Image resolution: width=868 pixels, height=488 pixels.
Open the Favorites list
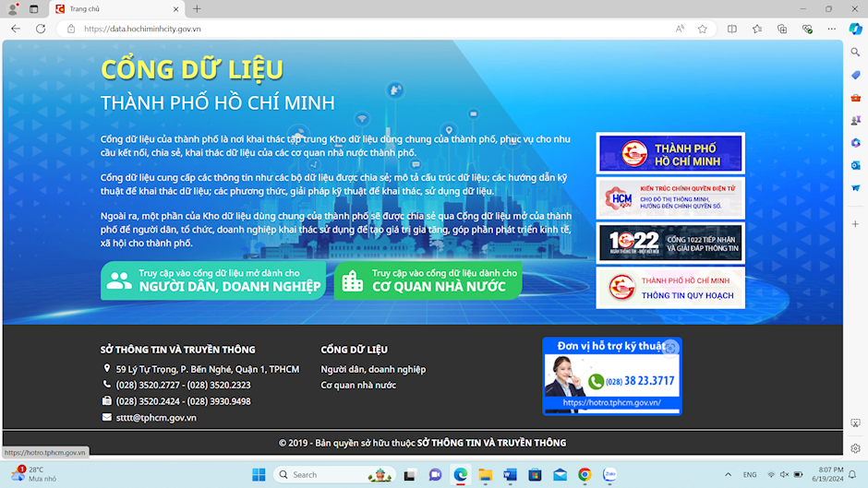click(757, 29)
